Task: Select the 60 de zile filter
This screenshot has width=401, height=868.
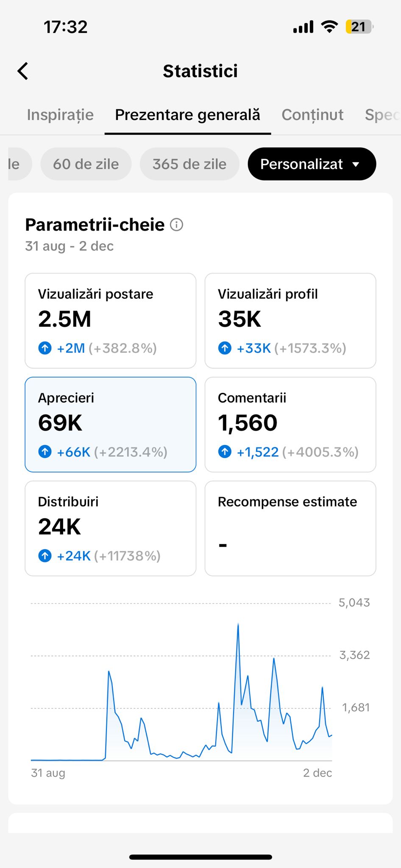Action: pos(86,164)
